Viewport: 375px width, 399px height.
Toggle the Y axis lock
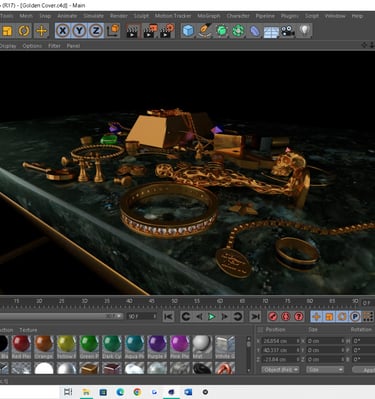[x=79, y=31]
